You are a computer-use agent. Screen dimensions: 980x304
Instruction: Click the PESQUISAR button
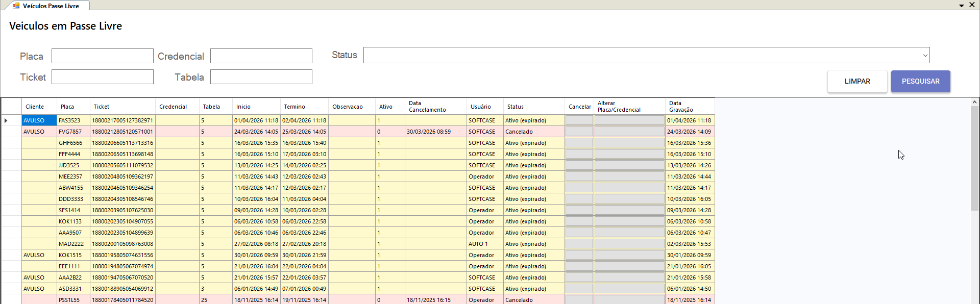(x=920, y=81)
